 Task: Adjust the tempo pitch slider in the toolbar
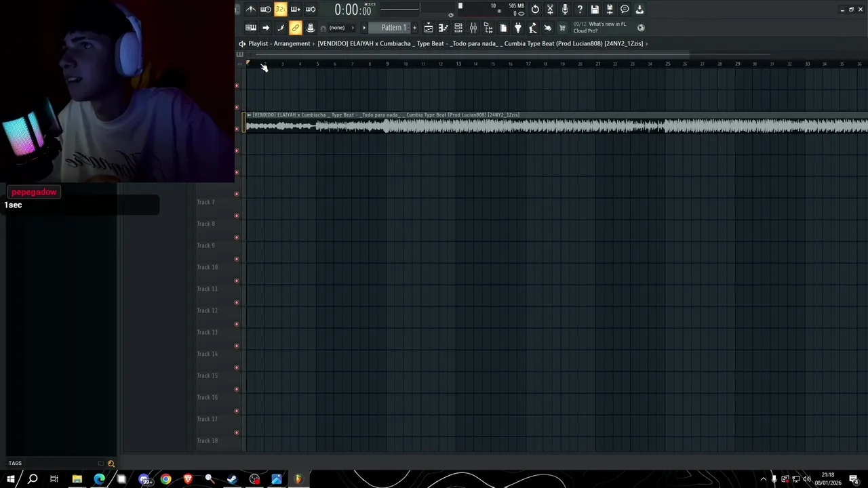399,9
